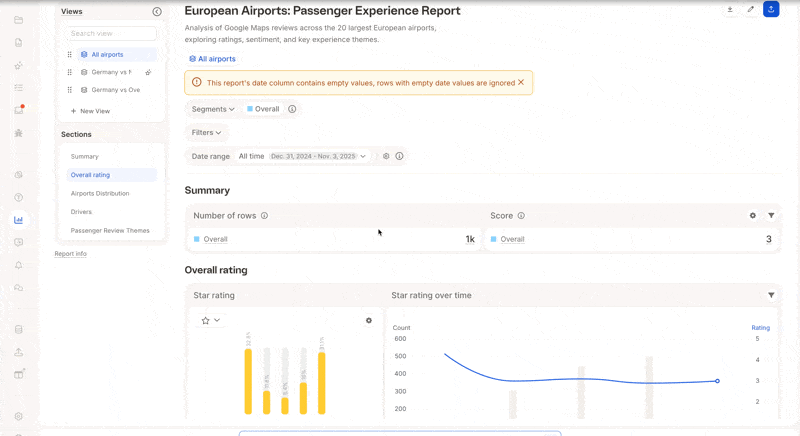This screenshot has width=800, height=436.
Task: Click the circled T icon in sidebar
Action: click(18, 197)
